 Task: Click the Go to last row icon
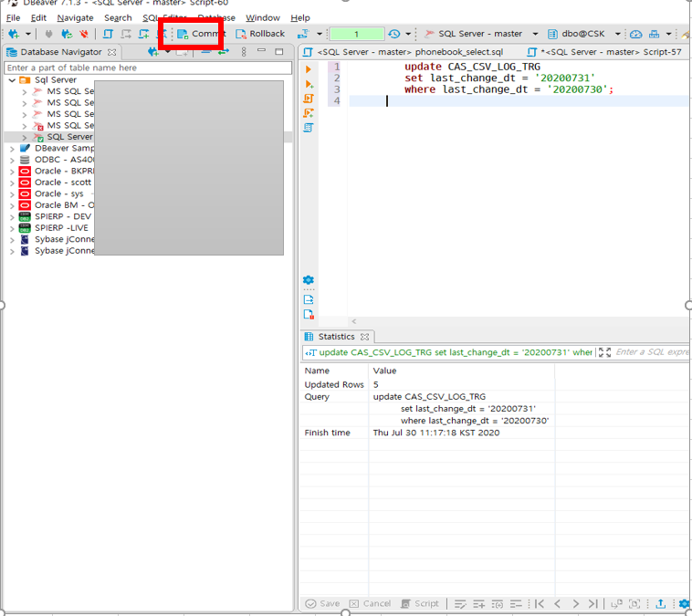tap(592, 603)
